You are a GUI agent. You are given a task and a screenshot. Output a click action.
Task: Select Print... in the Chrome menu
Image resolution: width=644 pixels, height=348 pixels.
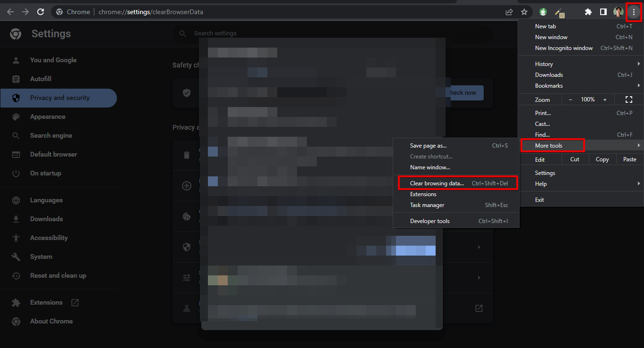click(x=581, y=113)
